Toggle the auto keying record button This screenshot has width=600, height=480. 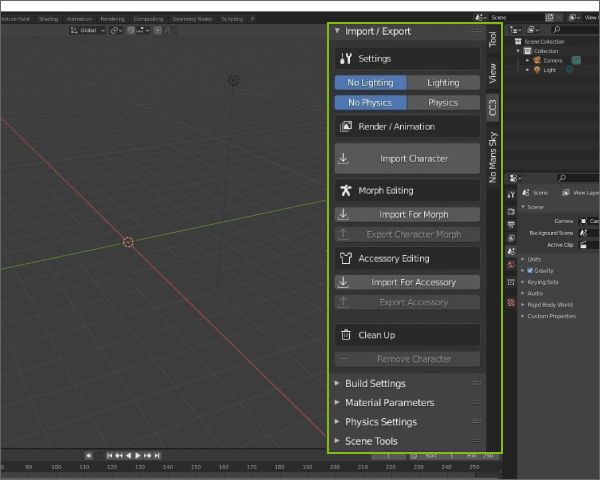[x=89, y=456]
